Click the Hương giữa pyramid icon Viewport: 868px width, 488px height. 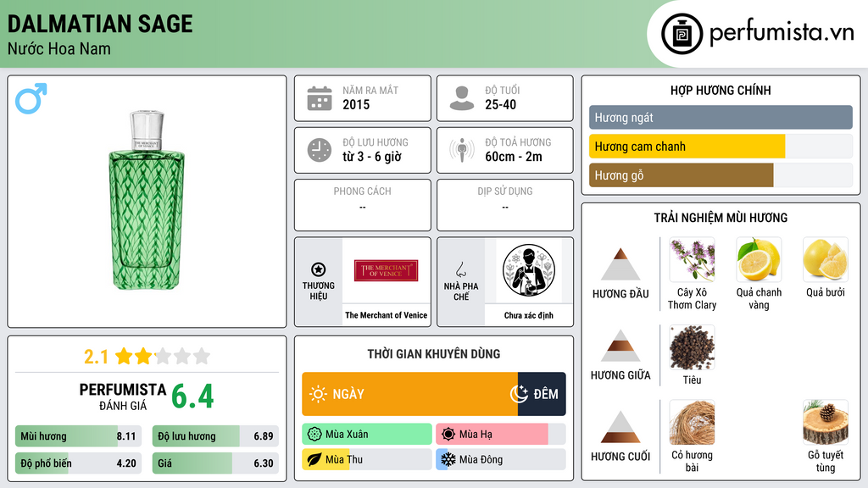620,346
